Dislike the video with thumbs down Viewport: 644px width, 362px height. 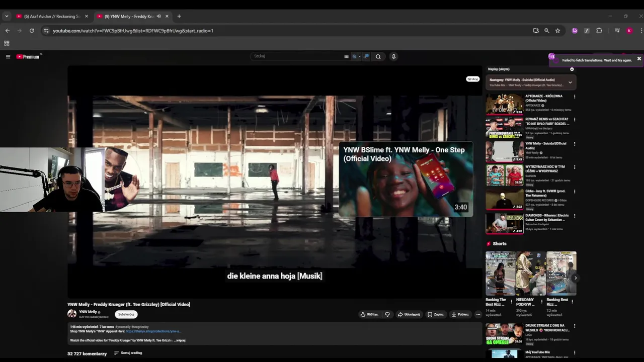point(387,314)
